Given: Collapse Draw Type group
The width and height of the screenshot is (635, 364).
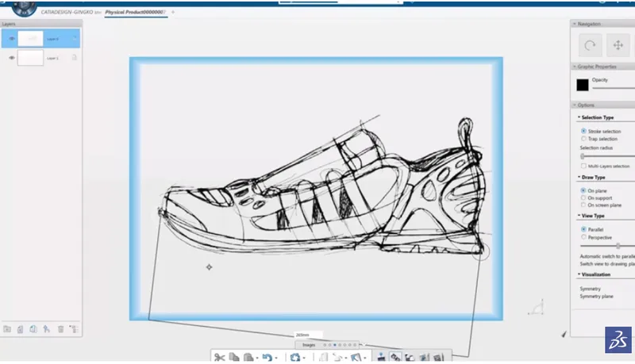Looking at the screenshot, I should click(x=579, y=177).
